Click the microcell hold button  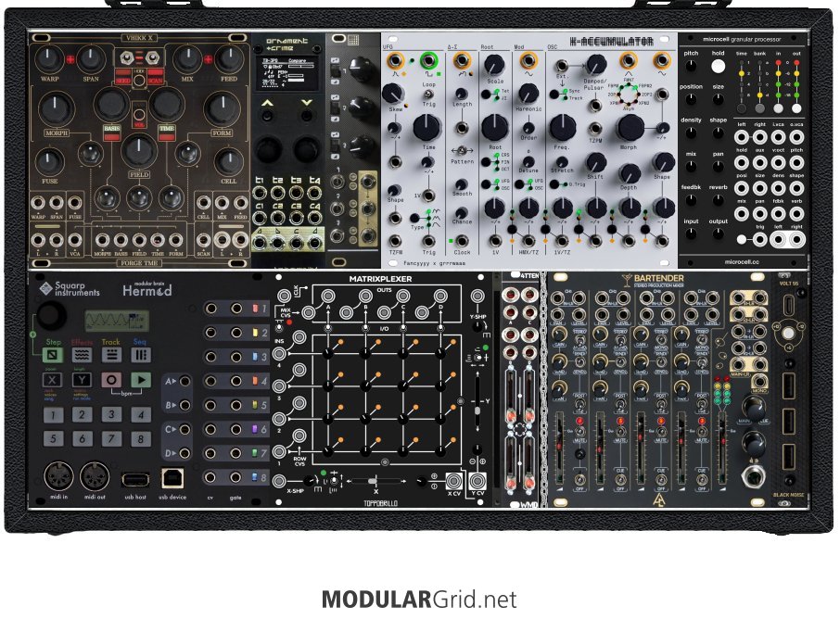click(x=718, y=67)
